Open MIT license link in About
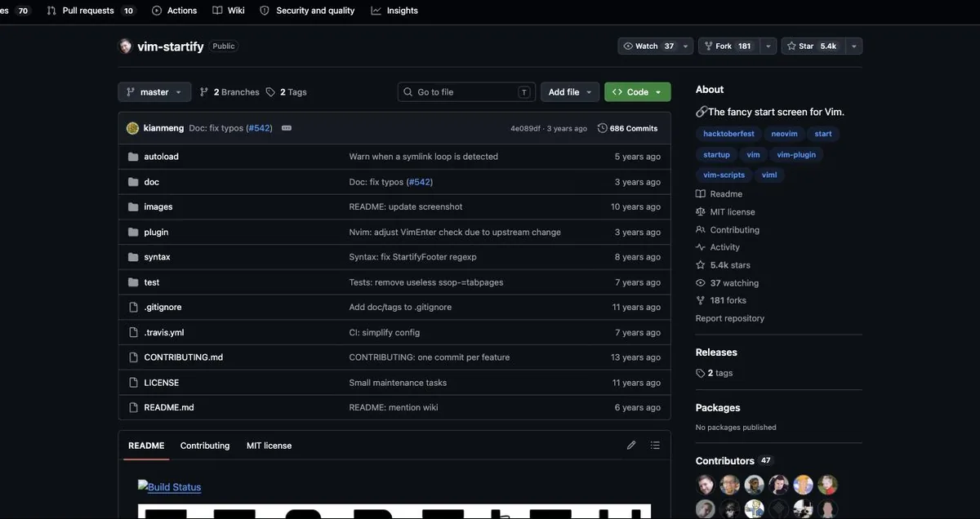This screenshot has width=980, height=519. point(725,212)
